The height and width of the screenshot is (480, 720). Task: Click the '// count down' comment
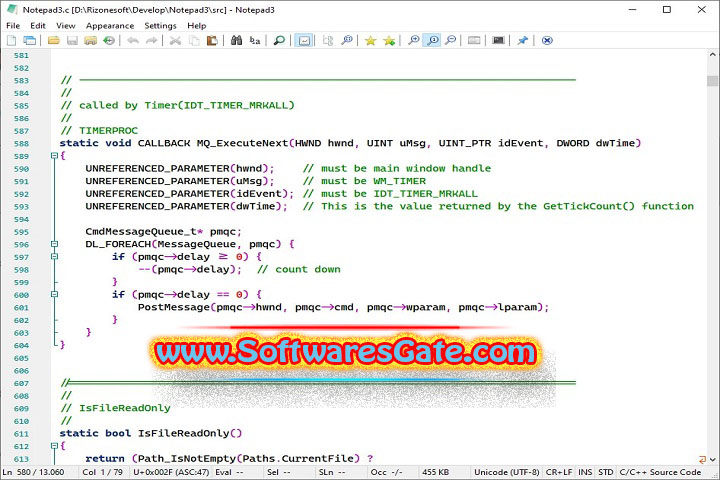(x=299, y=269)
